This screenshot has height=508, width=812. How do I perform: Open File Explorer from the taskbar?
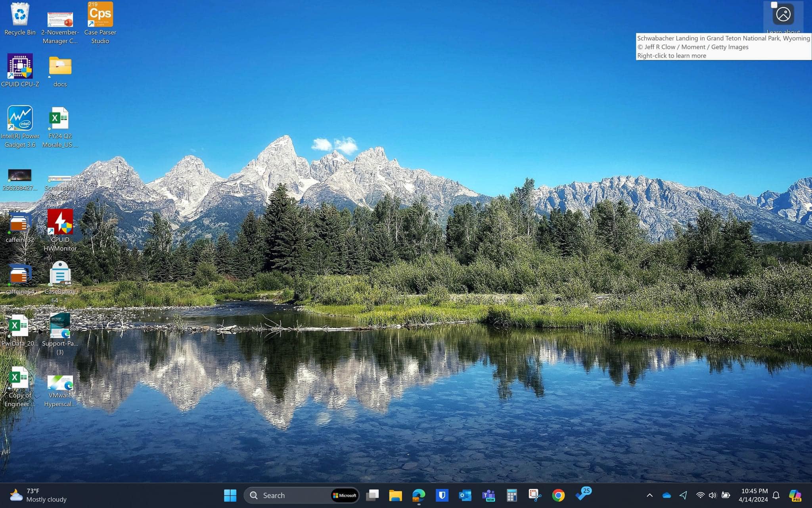coord(395,495)
